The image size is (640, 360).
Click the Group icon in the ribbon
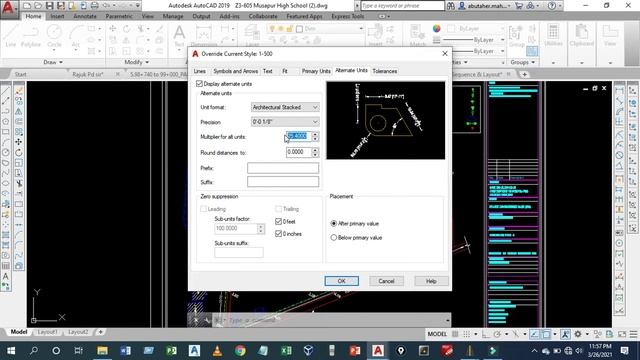pos(517,36)
